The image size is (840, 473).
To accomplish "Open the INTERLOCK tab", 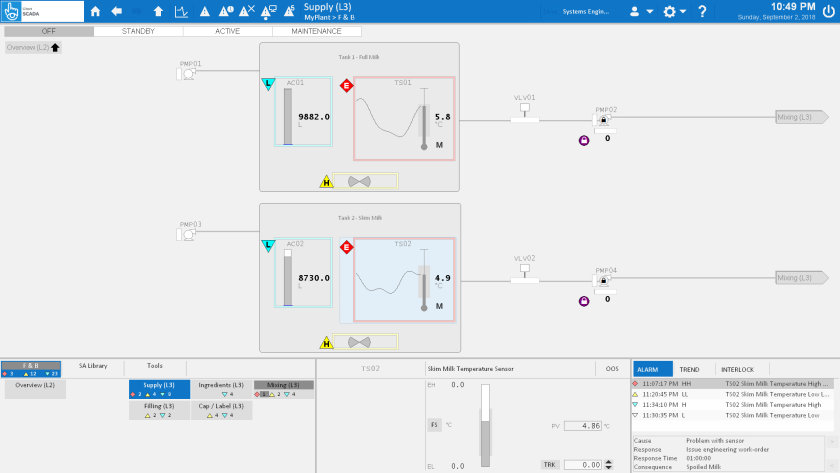I will coord(737,369).
